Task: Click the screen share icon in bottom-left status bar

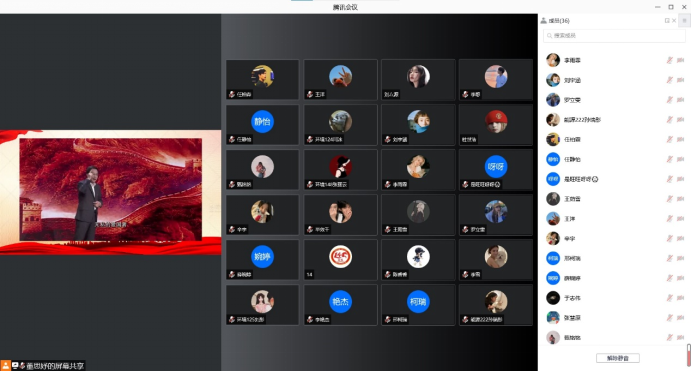Action: (x=15, y=365)
